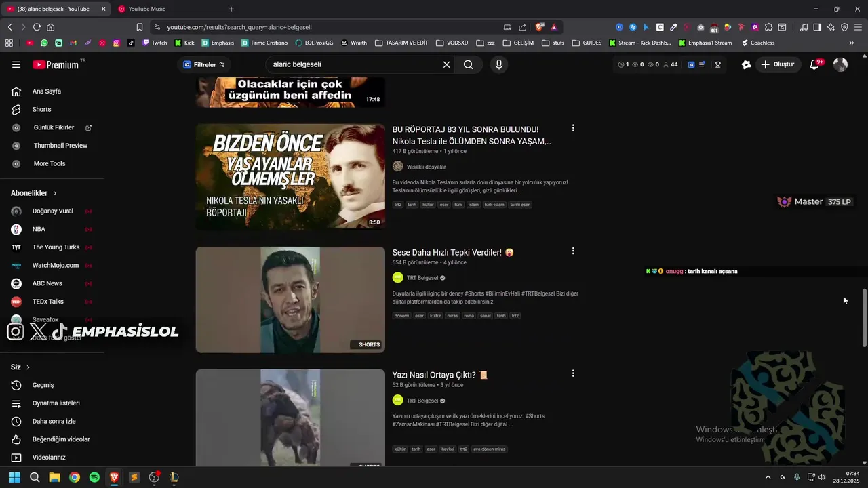Open the account avatar menu

point(840,64)
